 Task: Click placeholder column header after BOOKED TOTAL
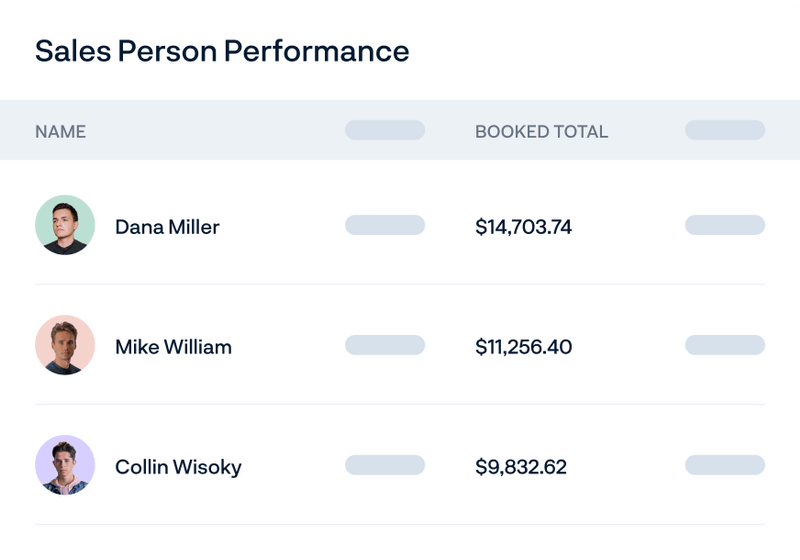(725, 130)
